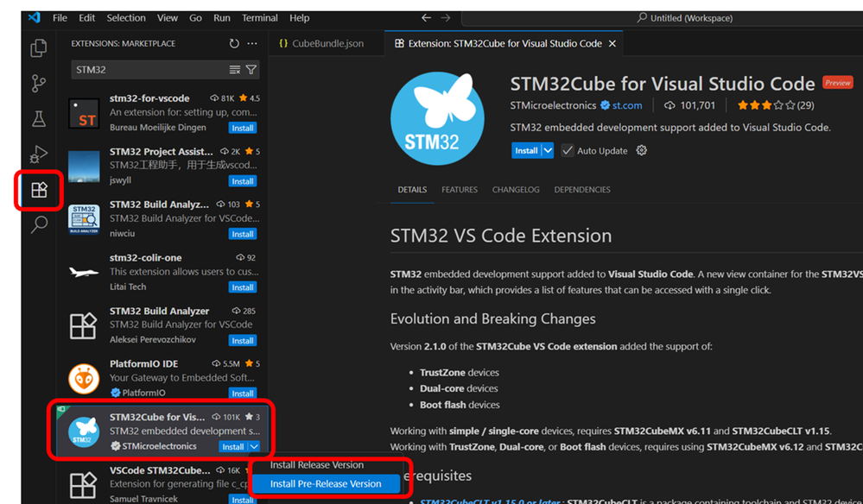Screen dimensions: 863x504
Task: Click the stm32-for-vscode extension icon
Action: [x=84, y=113]
